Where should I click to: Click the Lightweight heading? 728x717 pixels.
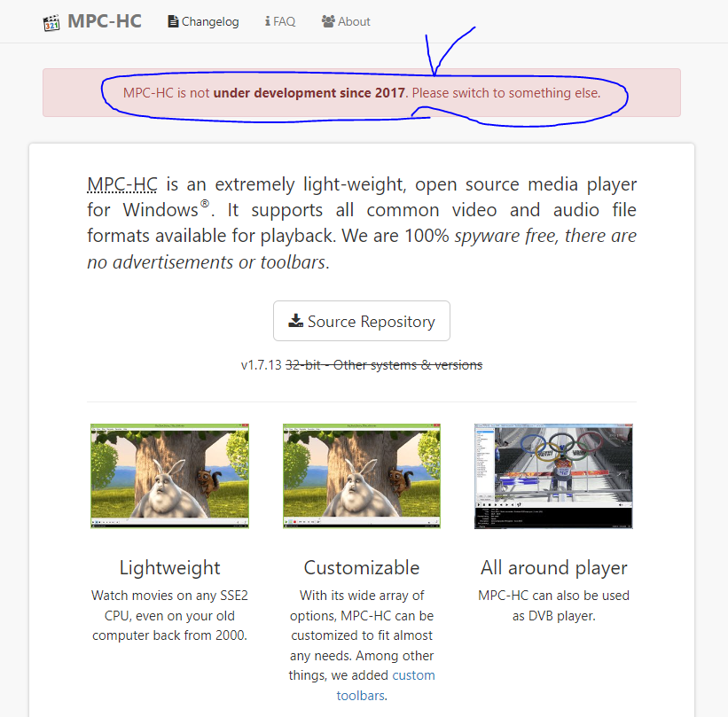click(x=170, y=567)
